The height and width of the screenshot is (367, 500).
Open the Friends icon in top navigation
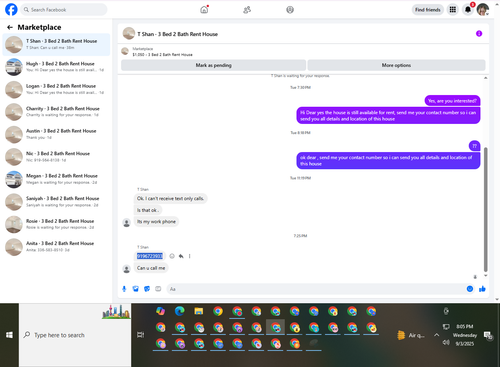coord(247,10)
